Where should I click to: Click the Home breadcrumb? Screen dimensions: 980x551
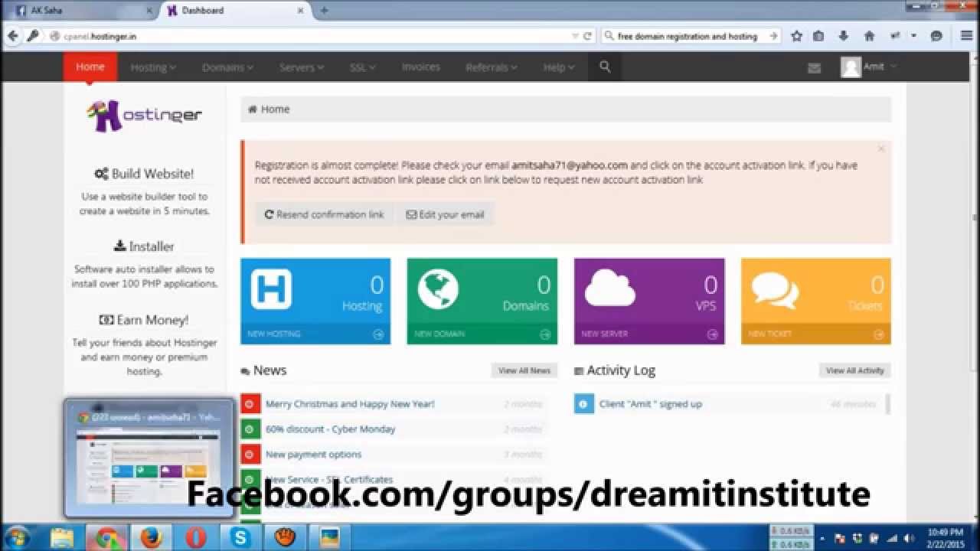[269, 109]
